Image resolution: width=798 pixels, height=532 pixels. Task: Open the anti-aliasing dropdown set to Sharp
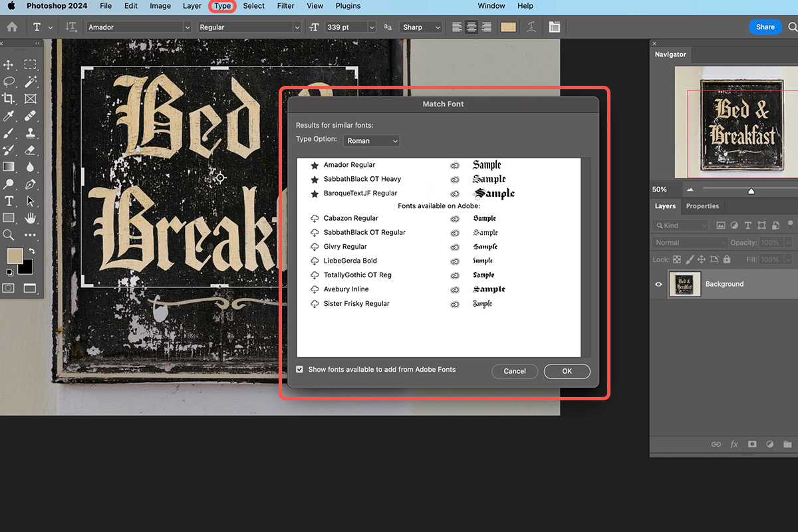420,27
